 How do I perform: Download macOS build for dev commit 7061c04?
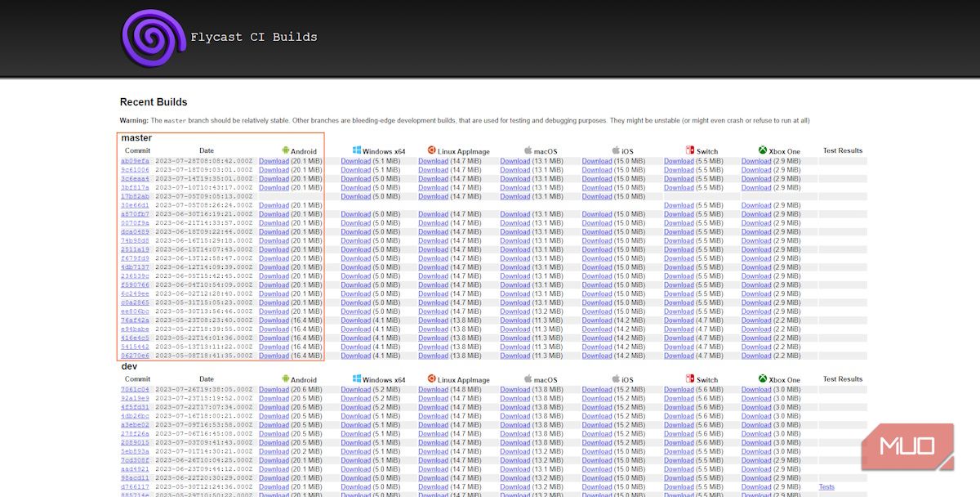515,390
